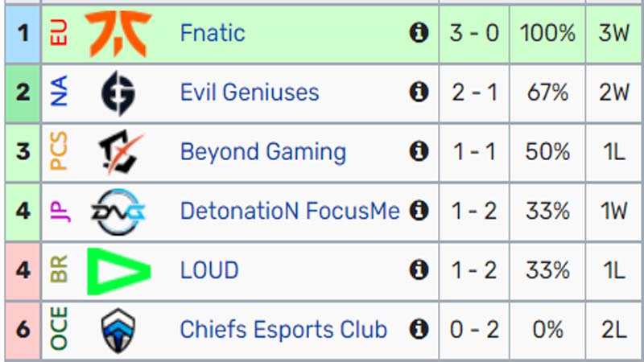This screenshot has width=644, height=362.
Task: Click the Fnatic team logo
Action: click(118, 33)
